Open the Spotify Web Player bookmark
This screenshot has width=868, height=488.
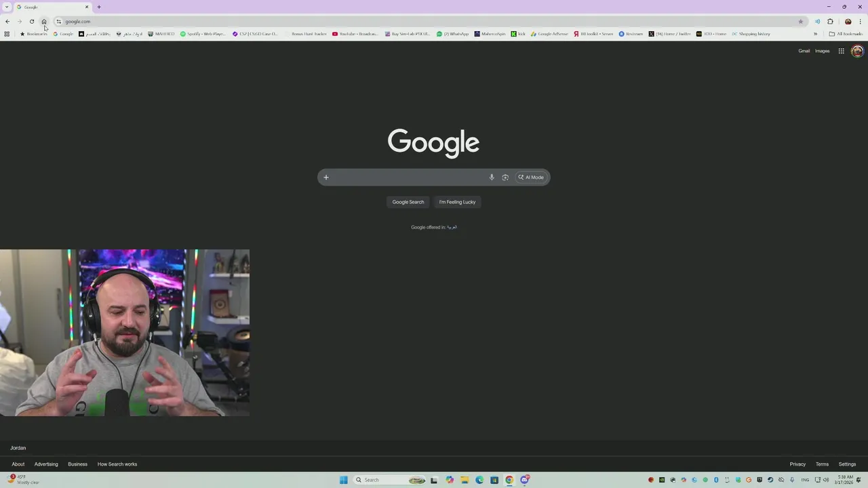coord(203,34)
